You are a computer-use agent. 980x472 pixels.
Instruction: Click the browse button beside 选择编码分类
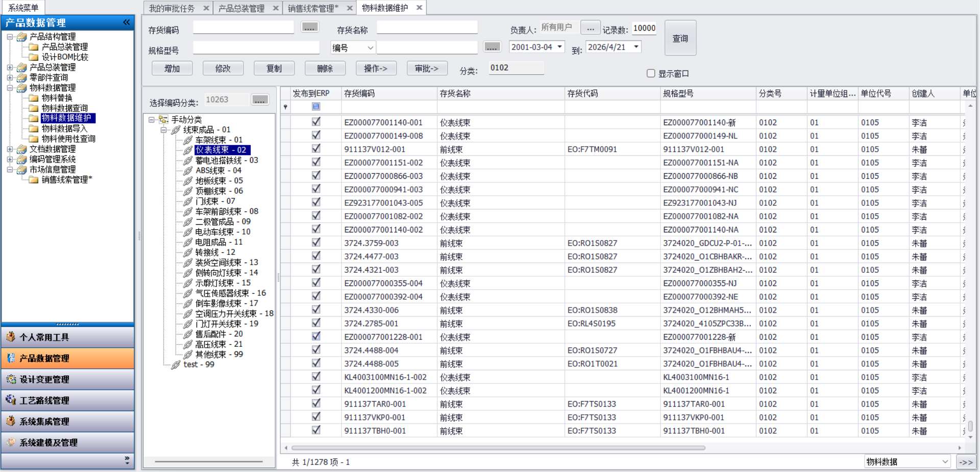click(260, 100)
